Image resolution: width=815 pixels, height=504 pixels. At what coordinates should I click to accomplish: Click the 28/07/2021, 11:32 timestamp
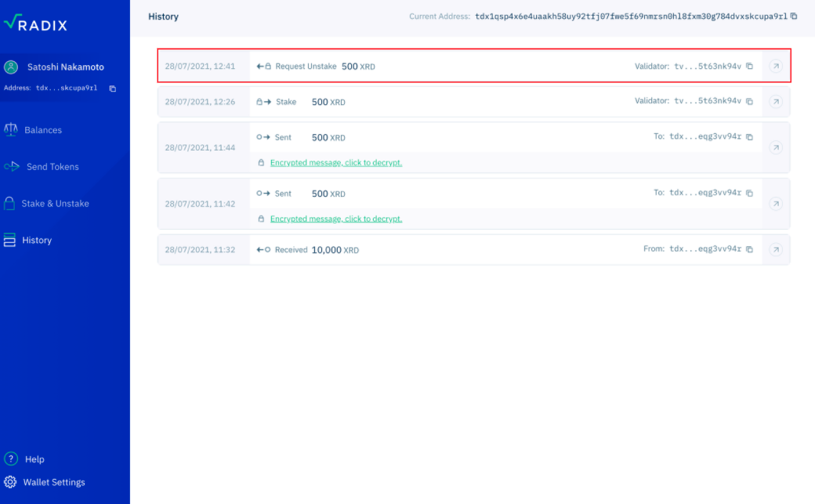[200, 250]
